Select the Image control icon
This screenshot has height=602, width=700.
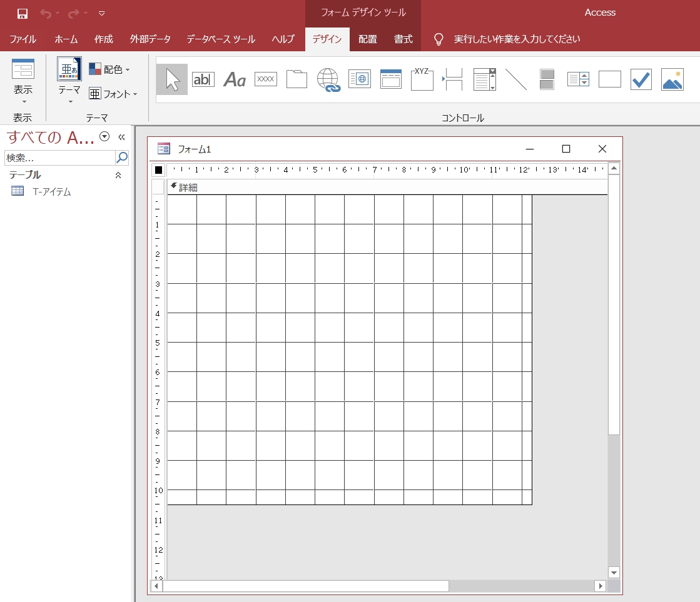pos(672,79)
